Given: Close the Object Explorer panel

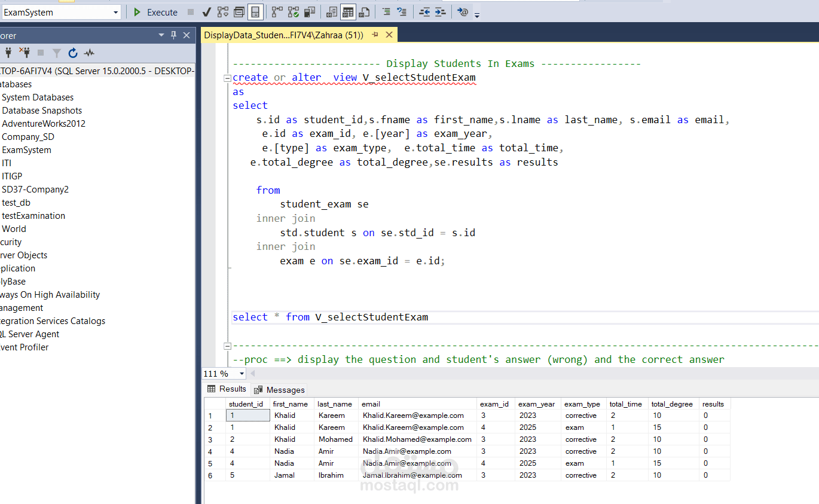Looking at the screenshot, I should pyautogui.click(x=187, y=35).
